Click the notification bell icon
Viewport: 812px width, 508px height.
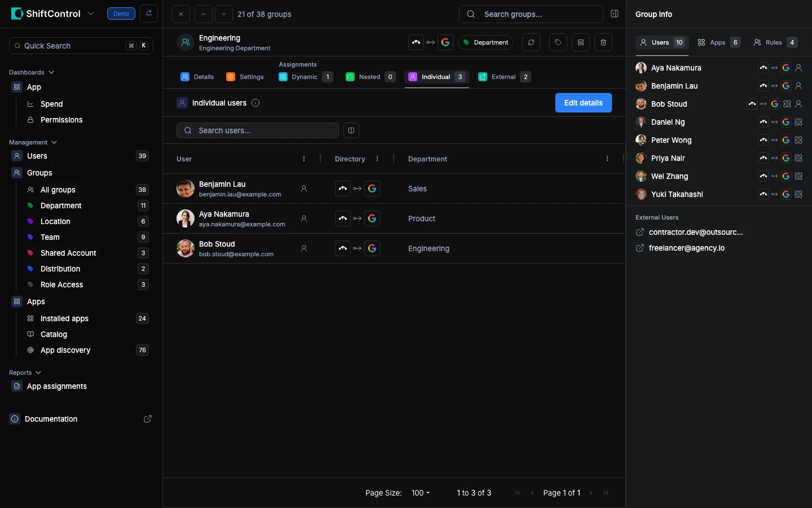149,14
